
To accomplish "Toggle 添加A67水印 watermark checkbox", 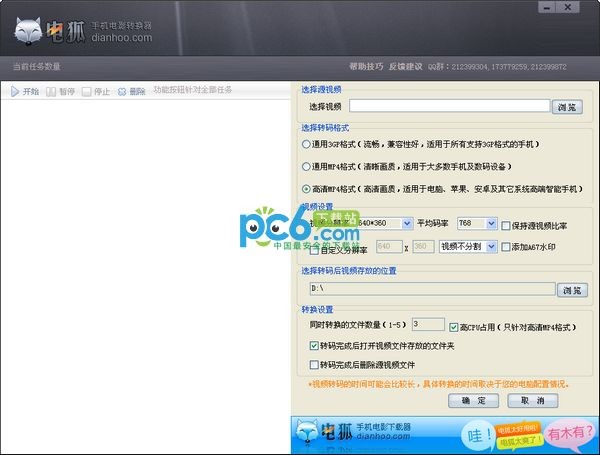I will click(505, 247).
